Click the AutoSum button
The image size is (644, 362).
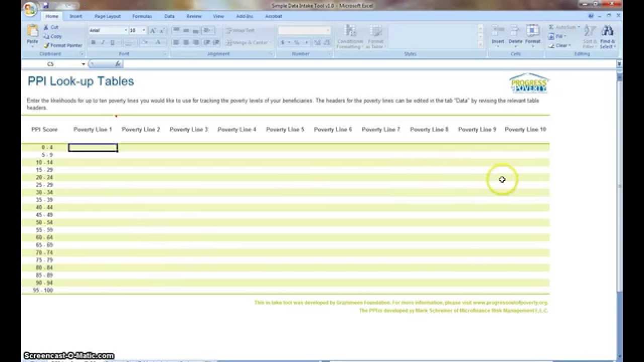coord(564,27)
